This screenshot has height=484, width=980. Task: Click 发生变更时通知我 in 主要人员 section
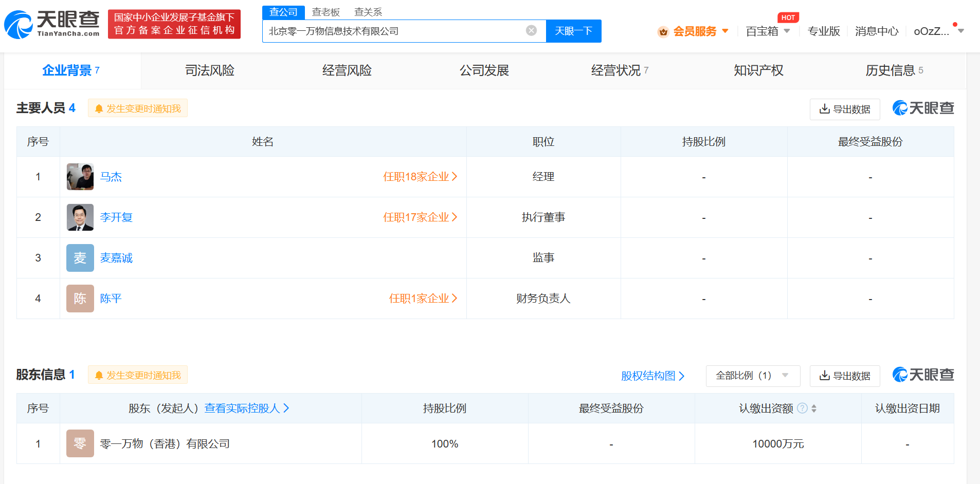[138, 108]
